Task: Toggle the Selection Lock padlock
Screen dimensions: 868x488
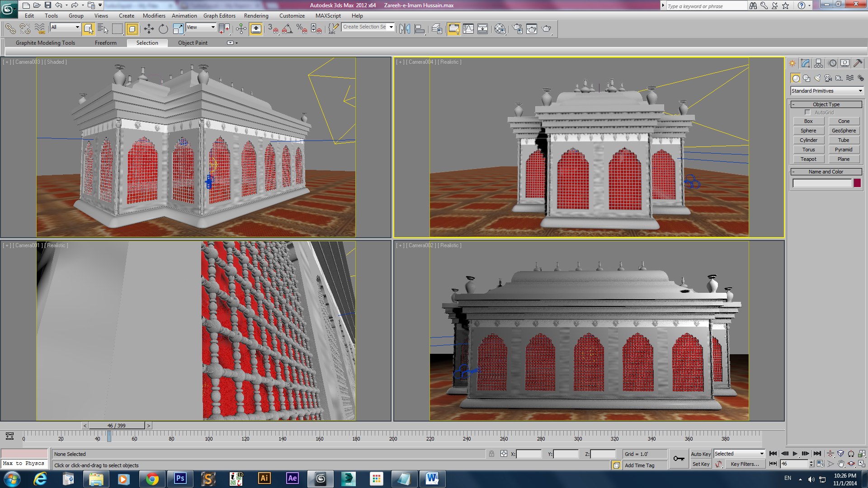Action: (x=491, y=454)
